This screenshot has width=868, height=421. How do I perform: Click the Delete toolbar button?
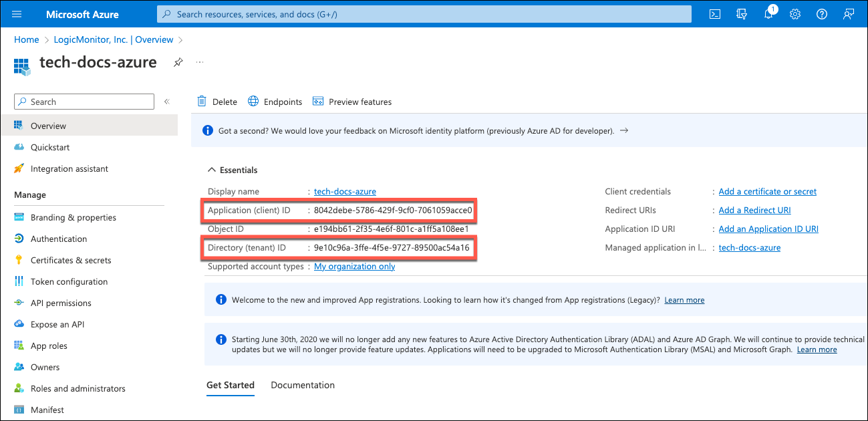(217, 102)
